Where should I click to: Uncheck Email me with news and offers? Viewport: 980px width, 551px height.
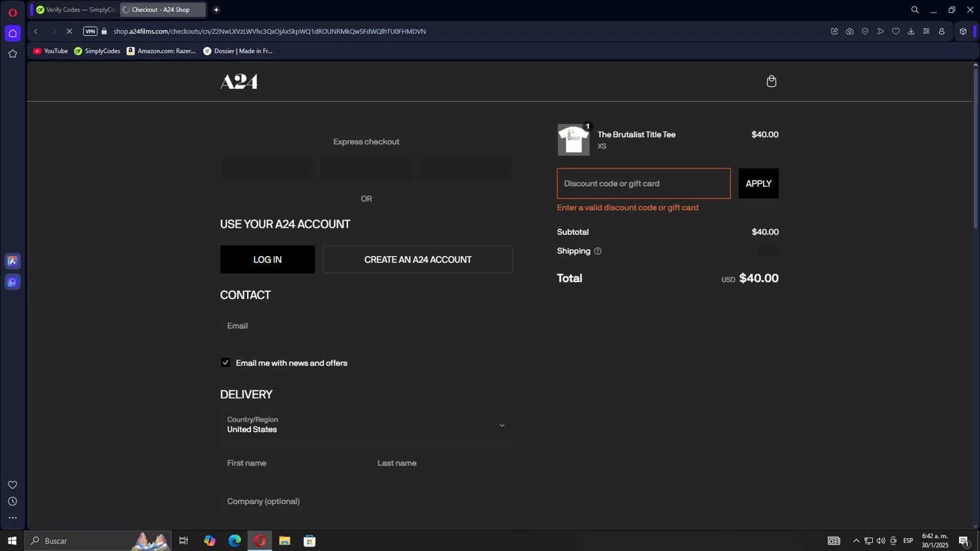(225, 362)
